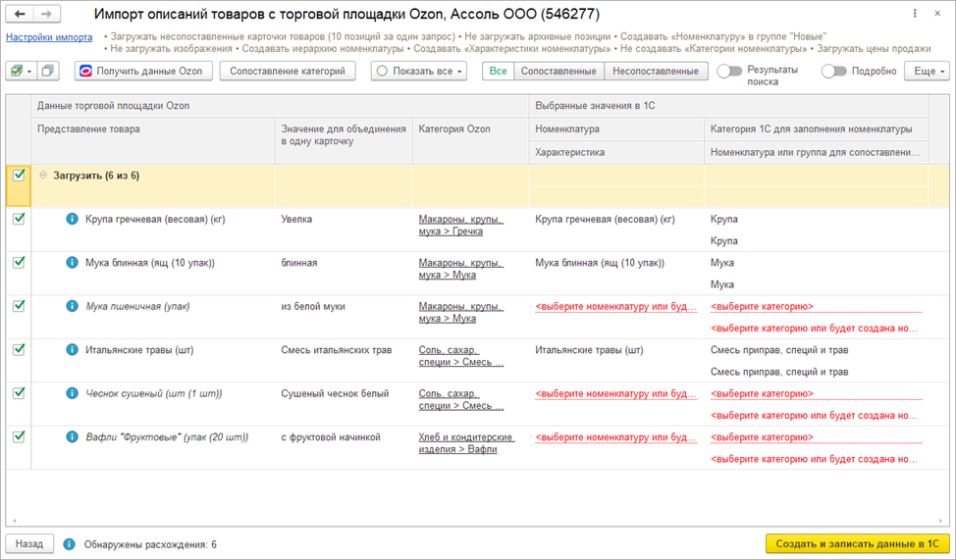Viewport: 956px width, 560px height.
Task: Click info icon beside Вафли "Фруктовые"
Action: (x=72, y=437)
